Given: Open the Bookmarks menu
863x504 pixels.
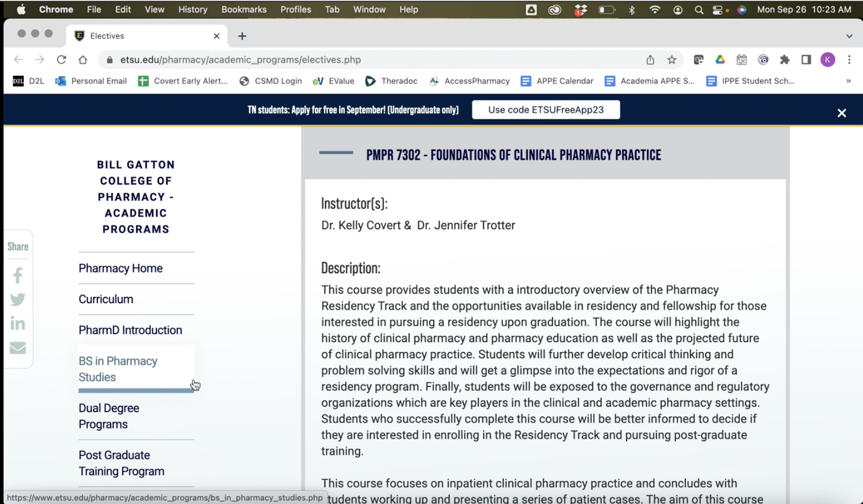Looking at the screenshot, I should tap(243, 9).
